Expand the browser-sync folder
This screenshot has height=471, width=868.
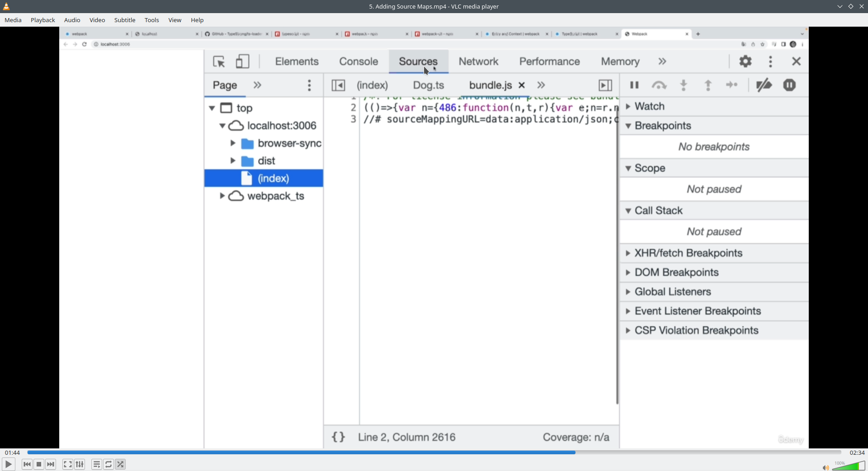[x=233, y=143]
